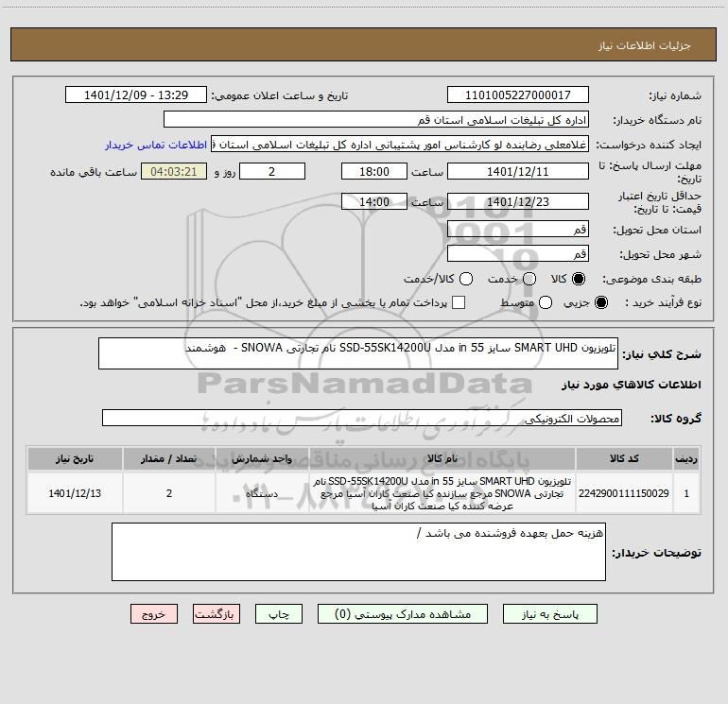Click the کد کالا column header
The width and height of the screenshot is (728, 704).
[x=624, y=459]
